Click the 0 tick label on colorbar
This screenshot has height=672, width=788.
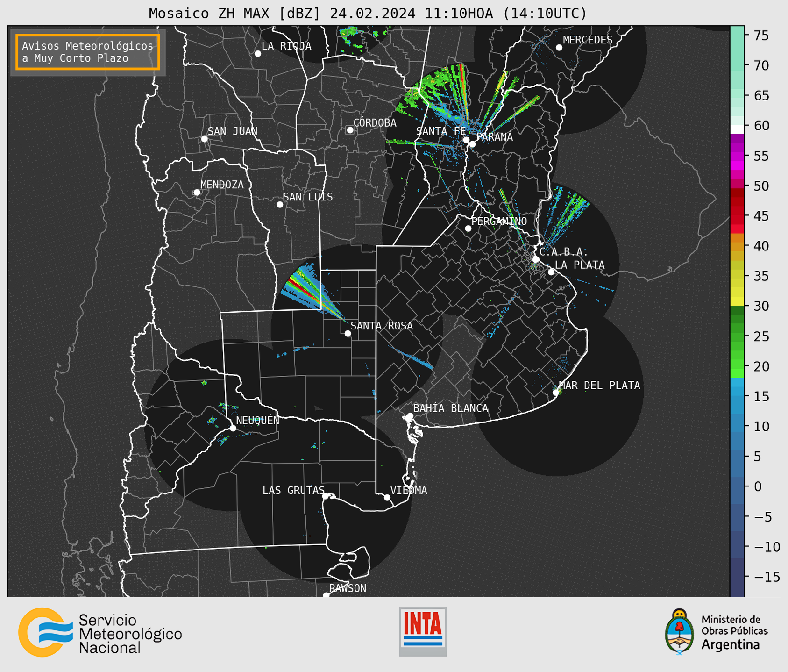(x=758, y=486)
